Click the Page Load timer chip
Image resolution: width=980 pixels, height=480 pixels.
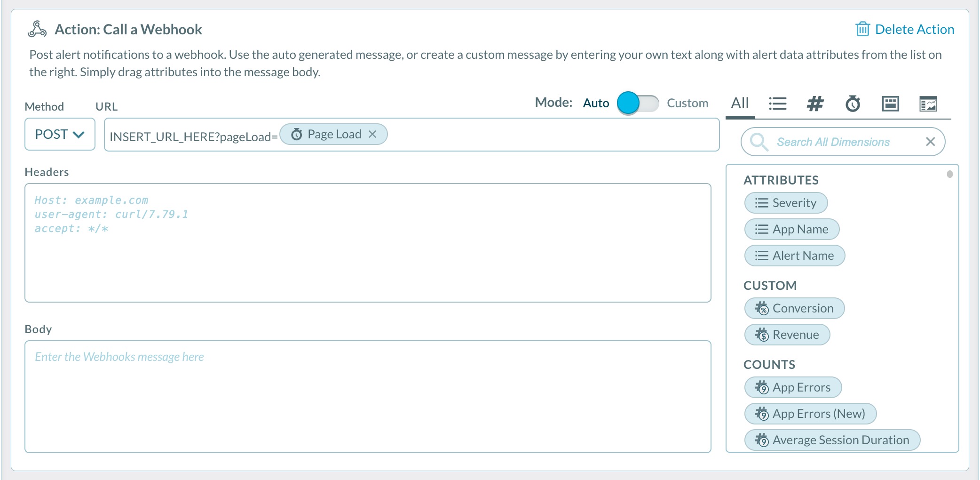pos(333,134)
